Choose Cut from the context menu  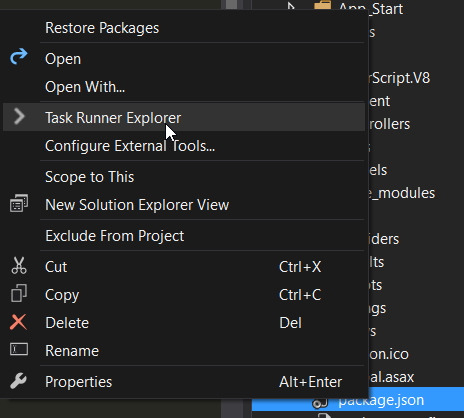tap(183, 267)
